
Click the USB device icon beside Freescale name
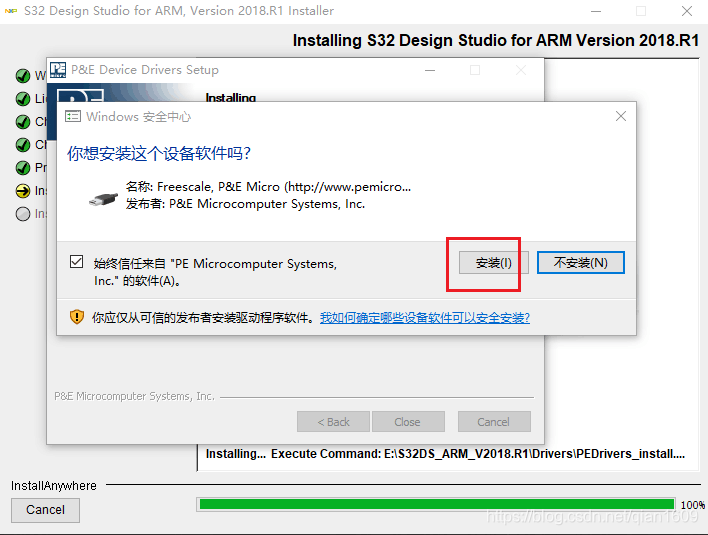coord(103,197)
